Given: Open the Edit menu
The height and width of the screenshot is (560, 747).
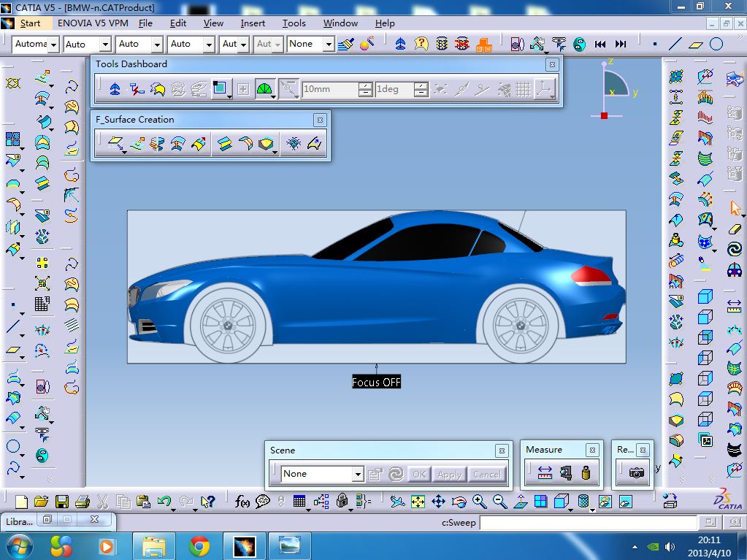Looking at the screenshot, I should click(177, 23).
